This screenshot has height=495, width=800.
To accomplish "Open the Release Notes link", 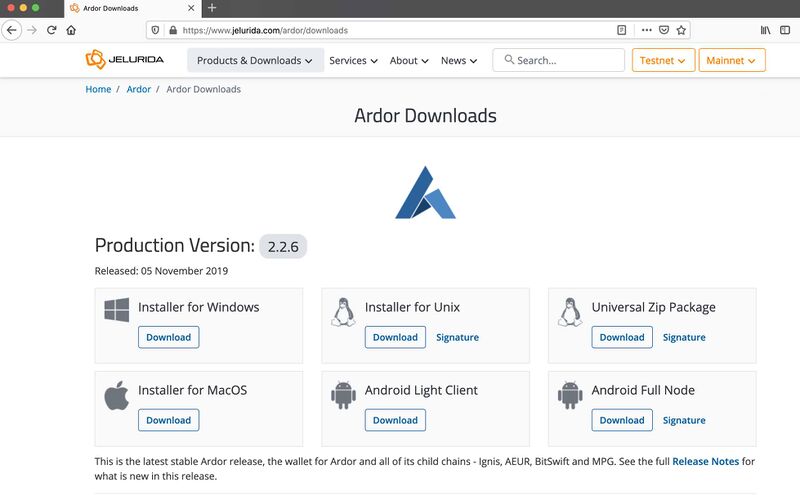I will [704, 461].
